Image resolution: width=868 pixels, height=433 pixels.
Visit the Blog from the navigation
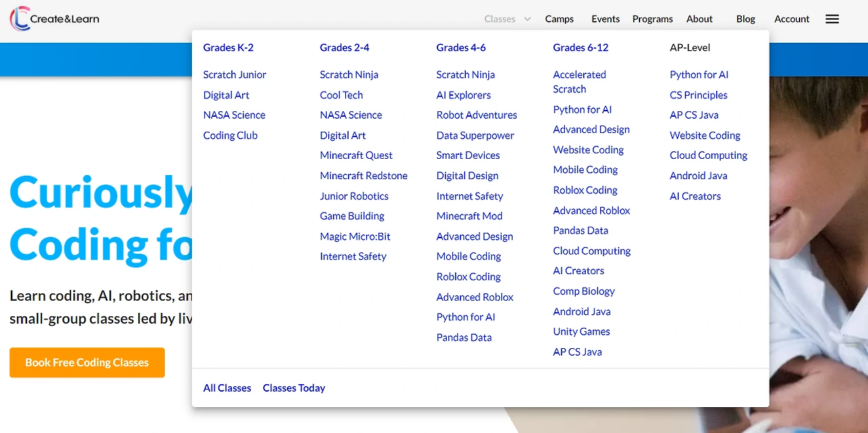pos(746,19)
